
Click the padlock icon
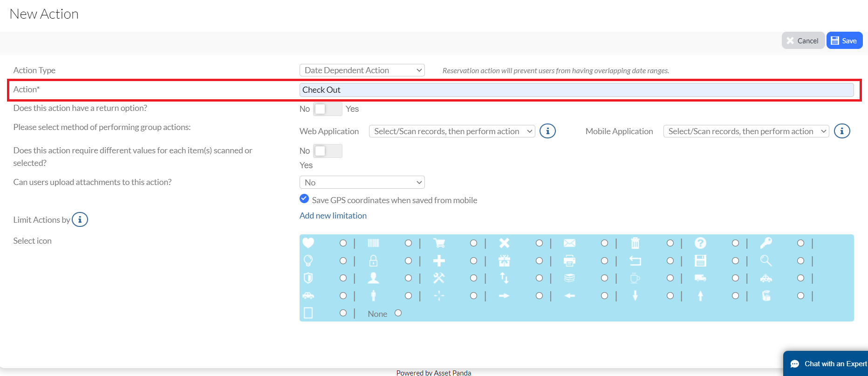pos(373,260)
